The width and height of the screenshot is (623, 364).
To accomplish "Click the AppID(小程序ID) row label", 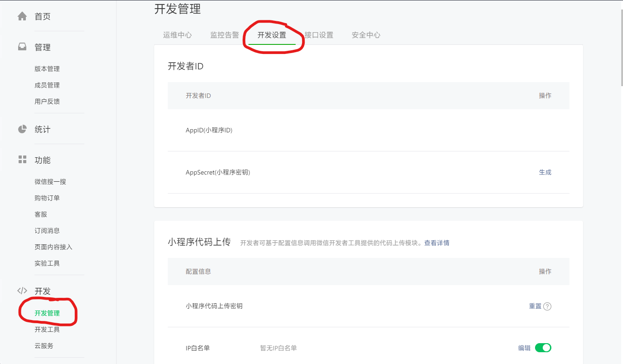I will click(x=209, y=130).
